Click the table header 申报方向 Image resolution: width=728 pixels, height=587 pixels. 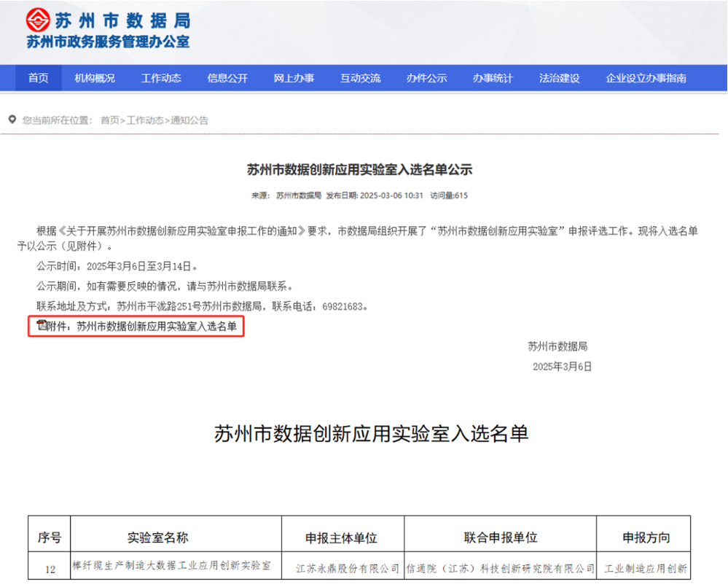tap(646, 537)
